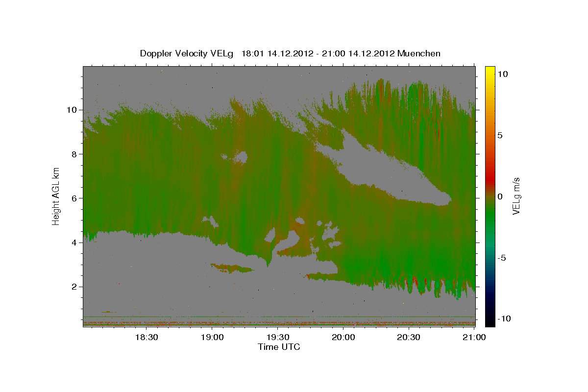588x392 pixels.
Task: Click the plot title 'Doppler Velocity VELg'
Action: (187, 53)
